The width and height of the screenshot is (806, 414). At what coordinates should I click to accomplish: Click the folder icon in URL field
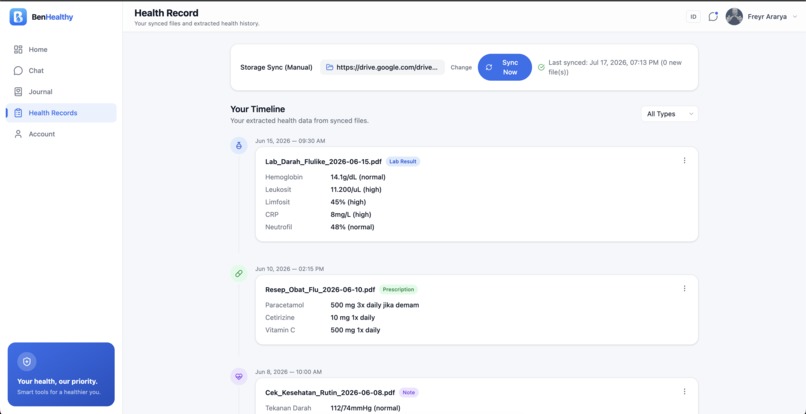(x=329, y=67)
